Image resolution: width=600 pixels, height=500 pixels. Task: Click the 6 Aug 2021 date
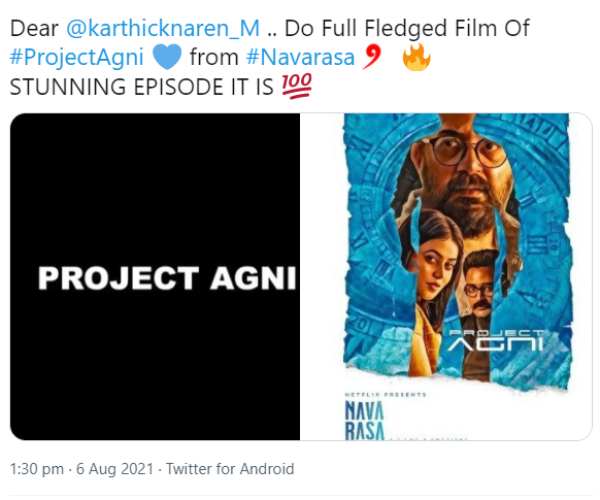[115, 469]
